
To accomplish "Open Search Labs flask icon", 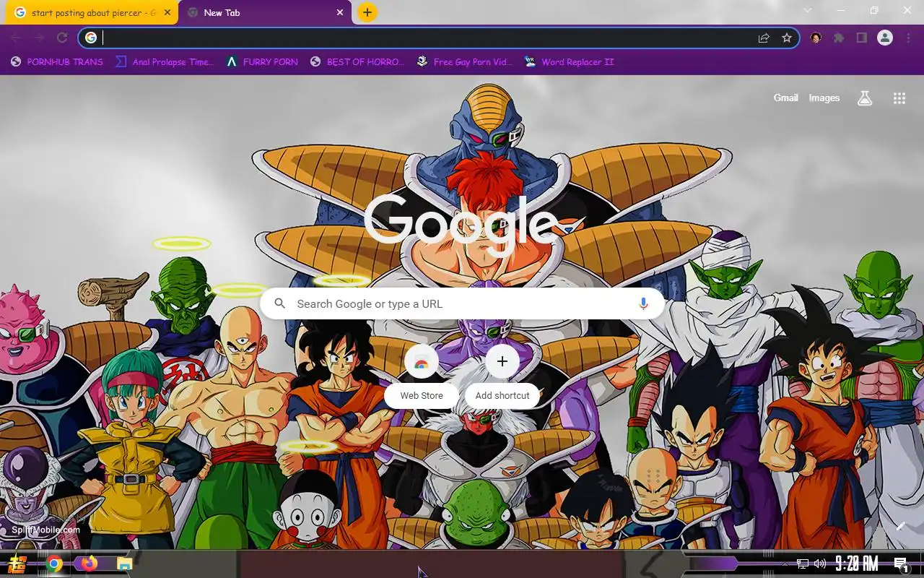I will [x=865, y=98].
